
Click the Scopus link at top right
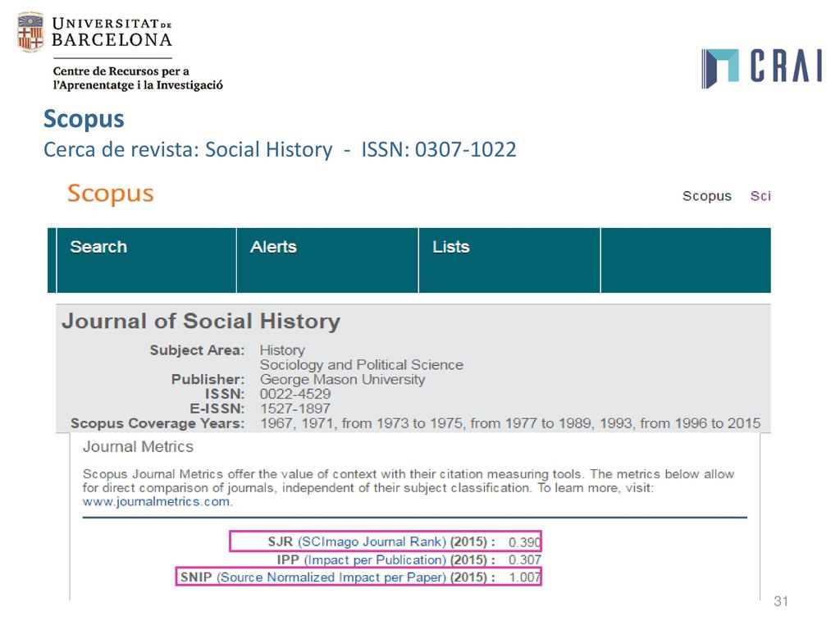706,196
